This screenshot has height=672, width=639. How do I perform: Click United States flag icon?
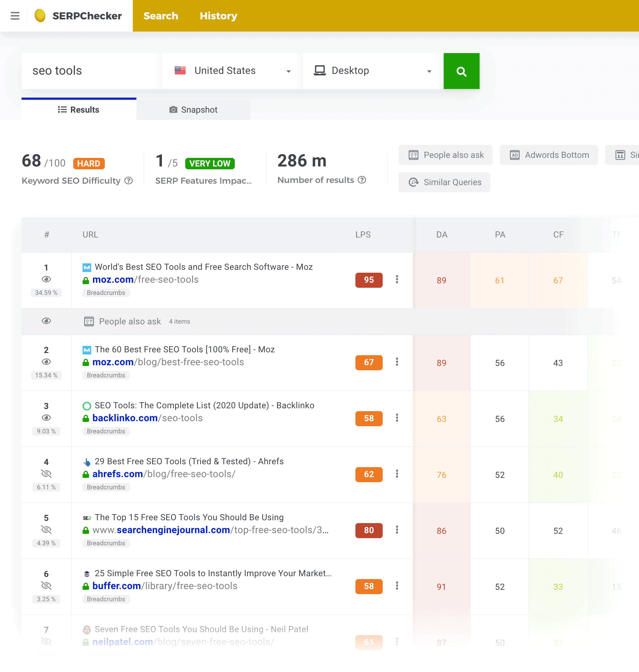pyautogui.click(x=180, y=70)
